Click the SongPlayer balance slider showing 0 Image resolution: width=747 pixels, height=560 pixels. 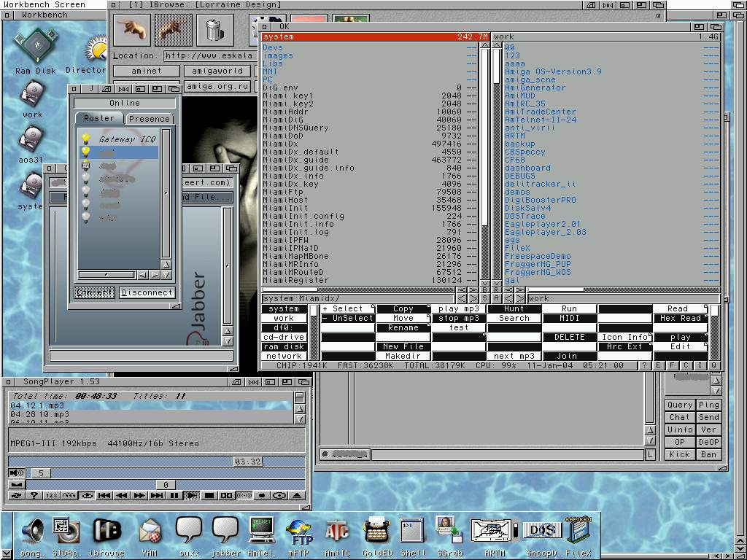(x=166, y=484)
